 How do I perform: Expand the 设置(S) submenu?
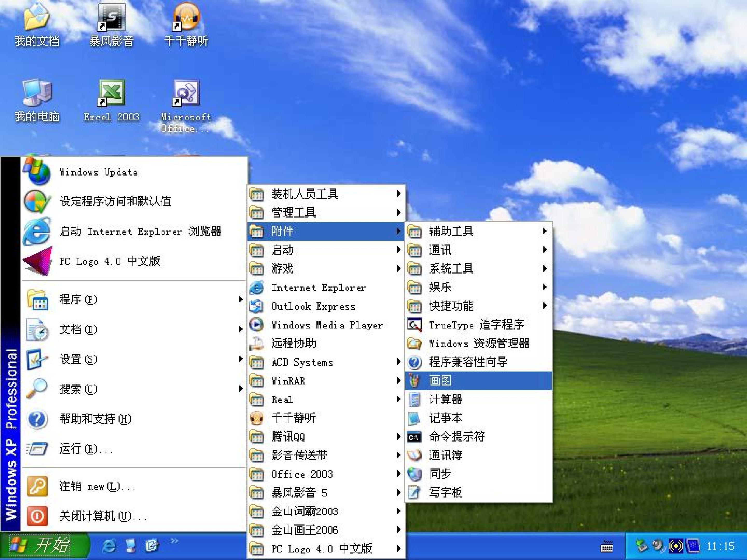click(134, 359)
